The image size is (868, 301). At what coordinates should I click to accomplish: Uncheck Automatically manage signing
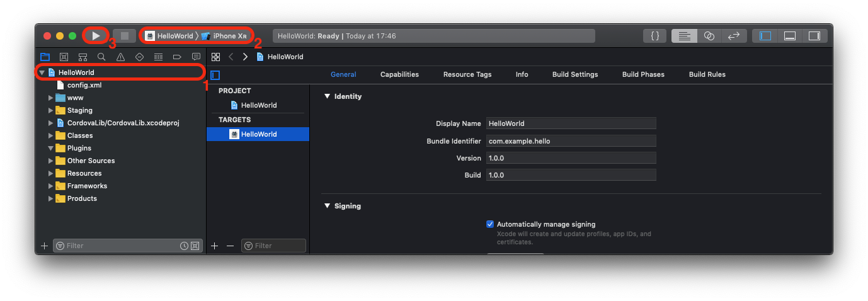490,224
